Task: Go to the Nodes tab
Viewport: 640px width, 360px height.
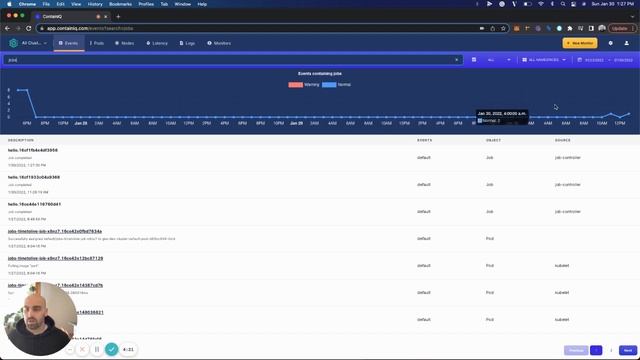Action: [x=124, y=43]
